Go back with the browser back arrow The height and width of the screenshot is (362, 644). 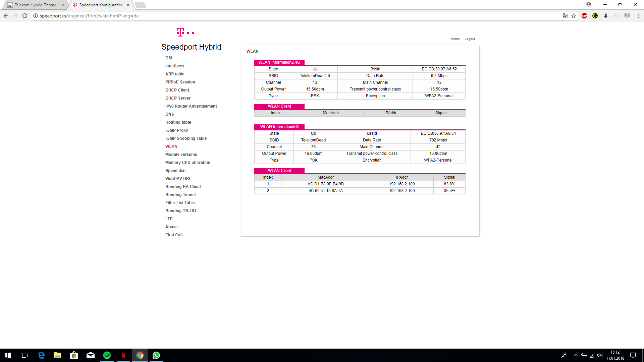coord(6,16)
